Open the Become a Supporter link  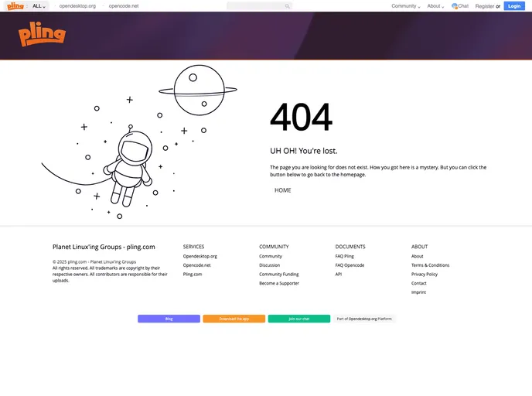coord(279,283)
